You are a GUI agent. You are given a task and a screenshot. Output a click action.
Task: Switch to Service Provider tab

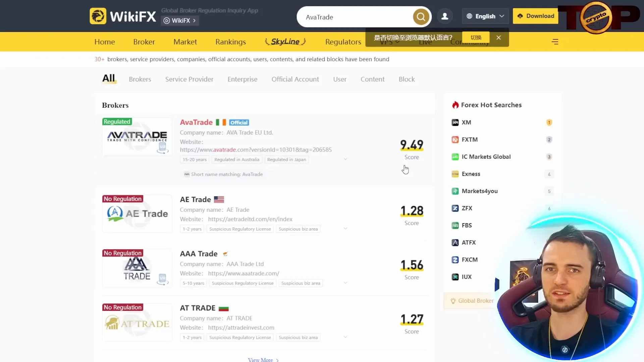189,79
